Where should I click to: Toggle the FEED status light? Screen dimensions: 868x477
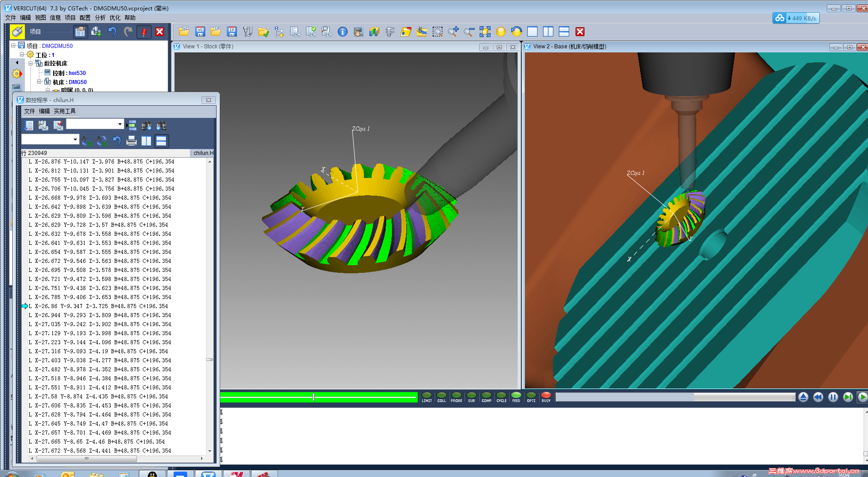pos(516,397)
